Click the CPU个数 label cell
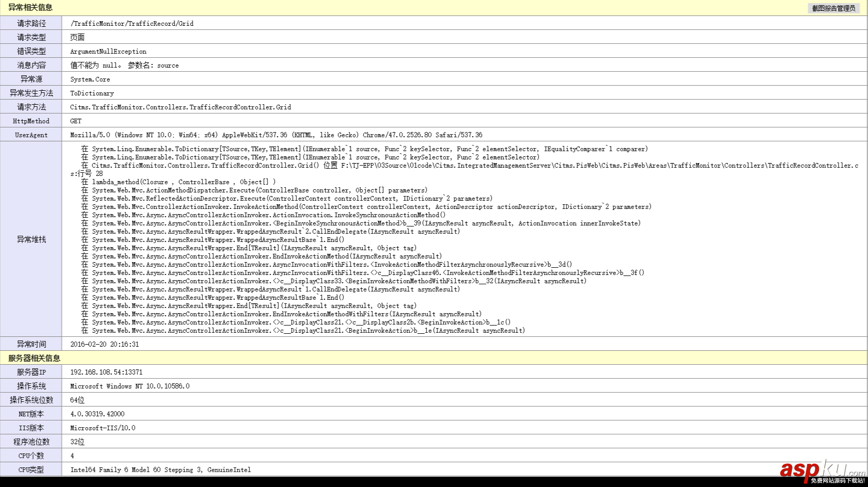The image size is (868, 487). click(x=31, y=456)
